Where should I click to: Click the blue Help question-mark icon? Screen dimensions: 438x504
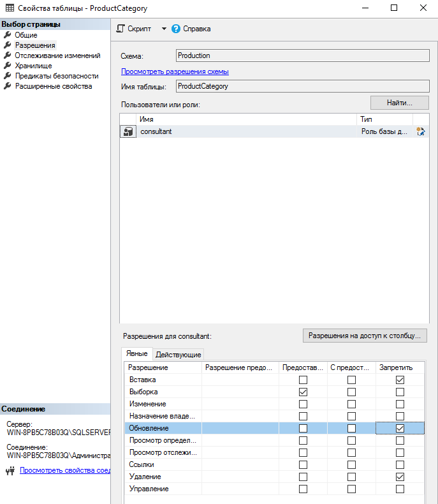[176, 29]
